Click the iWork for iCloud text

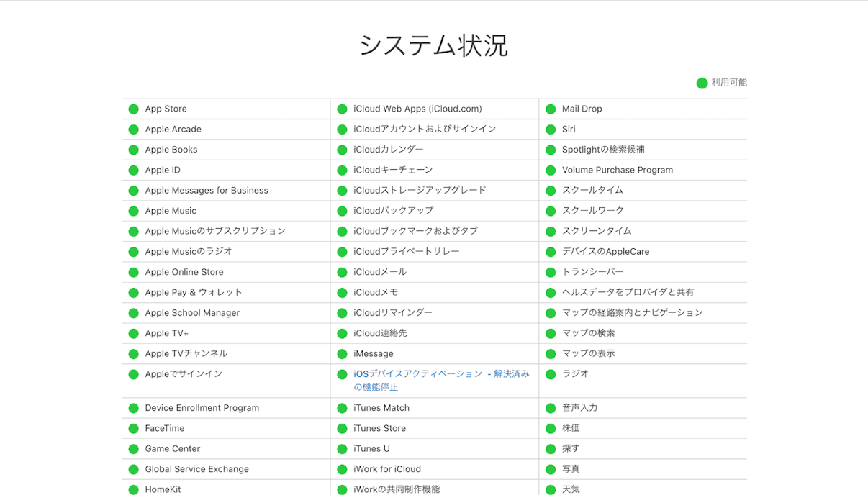tap(387, 469)
